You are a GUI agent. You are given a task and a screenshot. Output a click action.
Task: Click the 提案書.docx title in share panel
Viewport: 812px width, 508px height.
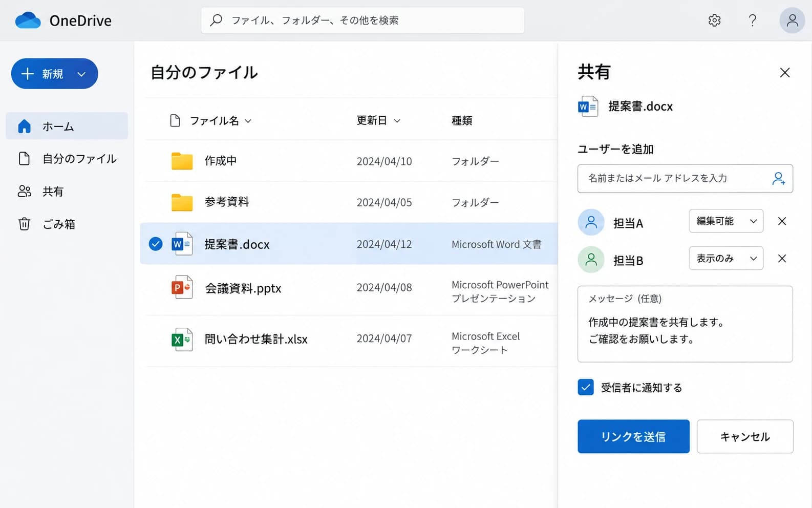[640, 107]
